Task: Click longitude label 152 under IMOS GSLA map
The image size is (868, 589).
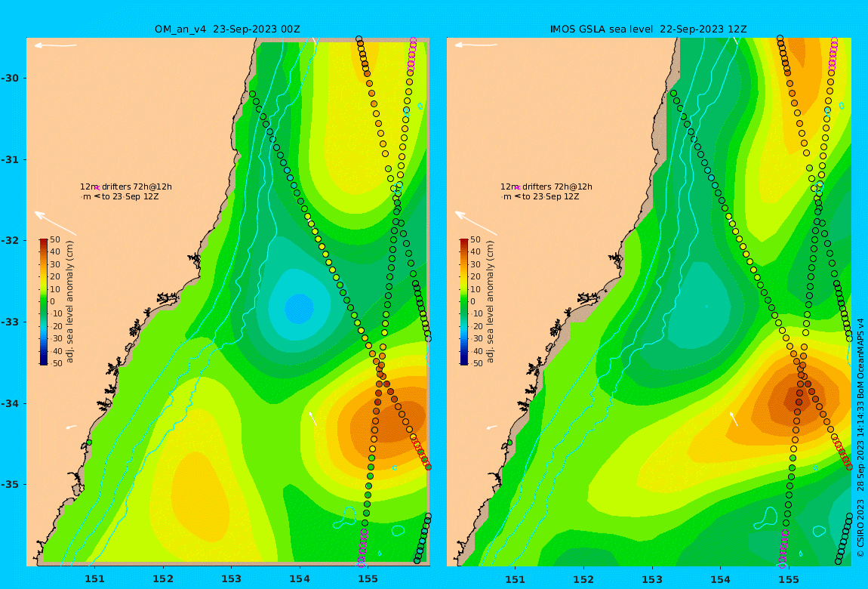Action: coord(584,579)
